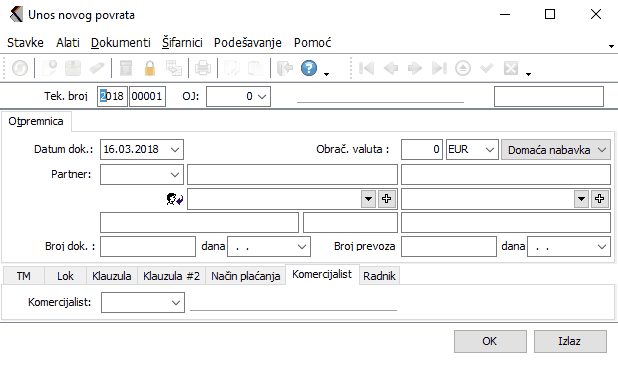
Task: Expand the Domaća nabavka dropdown
Action: pyautogui.click(x=601, y=150)
